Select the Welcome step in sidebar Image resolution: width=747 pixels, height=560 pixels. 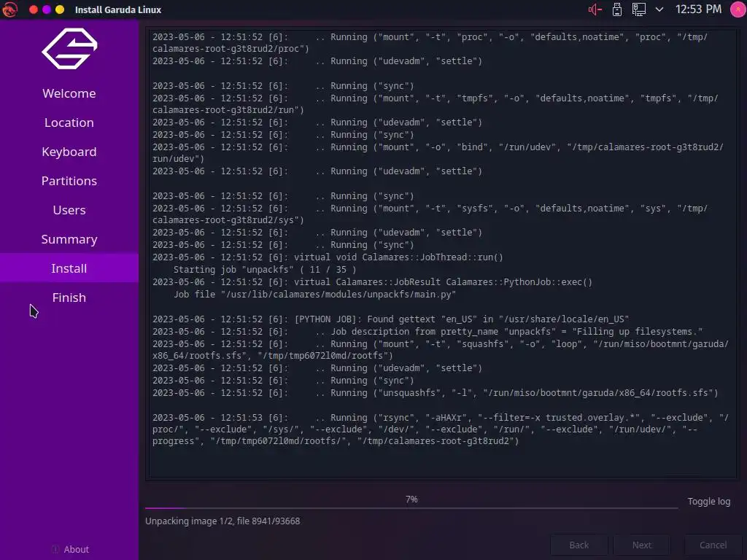69,93
